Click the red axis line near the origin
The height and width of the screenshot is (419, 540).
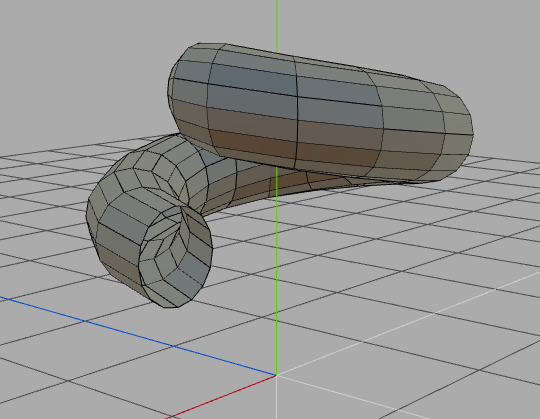click(x=220, y=397)
